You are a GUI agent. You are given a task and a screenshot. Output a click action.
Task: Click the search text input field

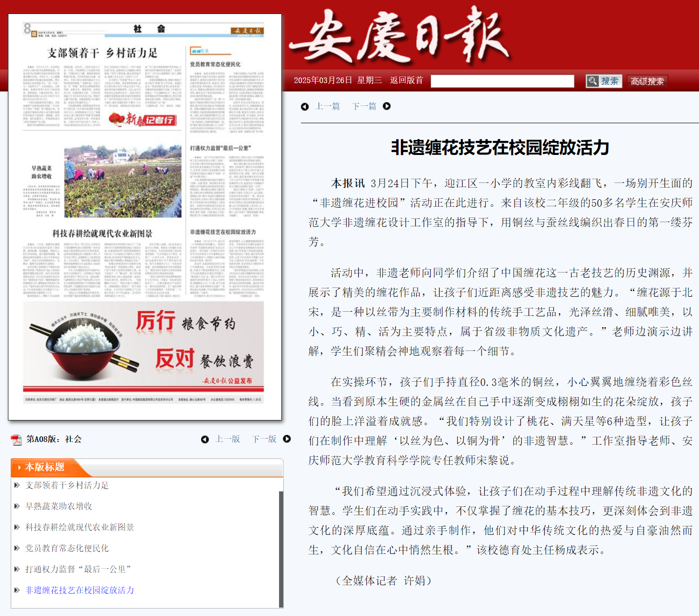[502, 81]
